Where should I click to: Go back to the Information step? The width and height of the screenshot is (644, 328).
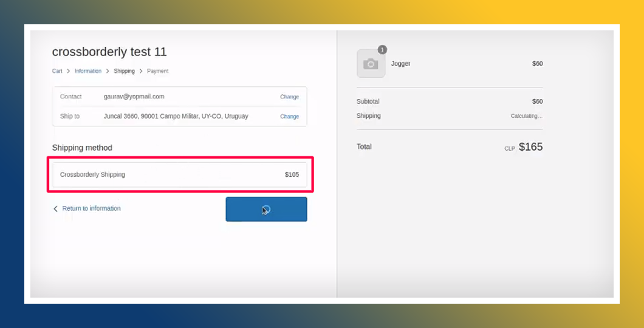88,71
